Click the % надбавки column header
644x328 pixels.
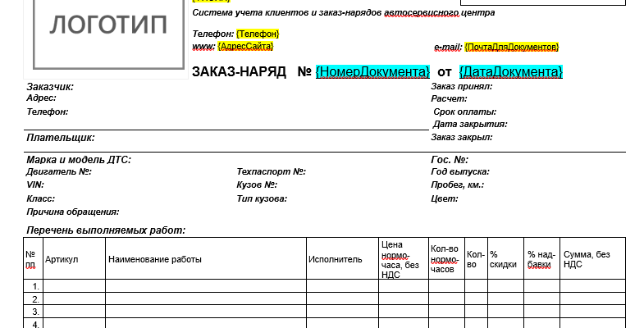541,259
